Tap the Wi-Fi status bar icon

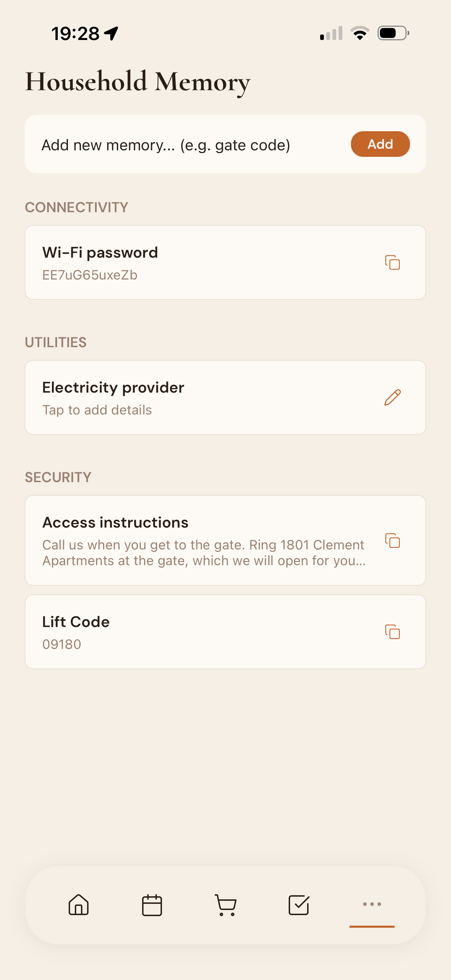(x=360, y=33)
